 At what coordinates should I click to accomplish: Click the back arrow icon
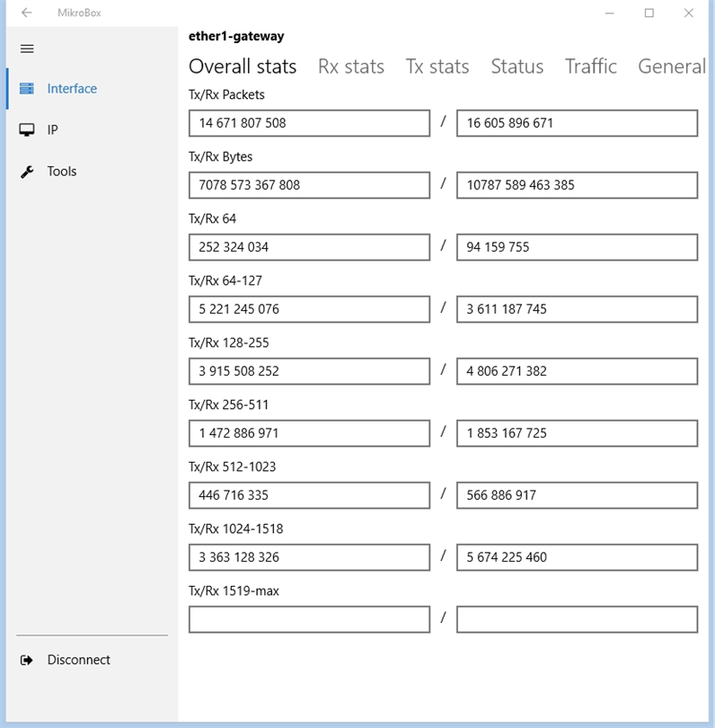point(27,13)
